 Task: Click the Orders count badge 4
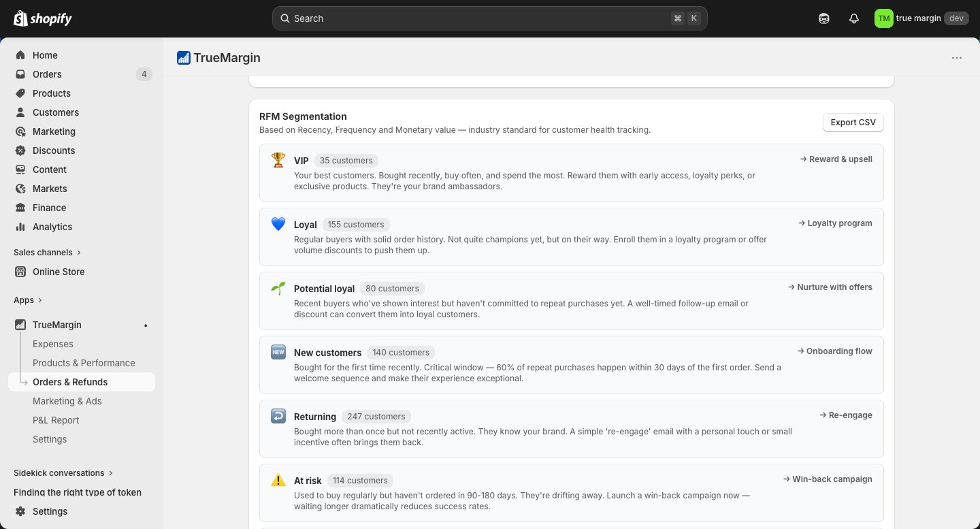tap(144, 74)
